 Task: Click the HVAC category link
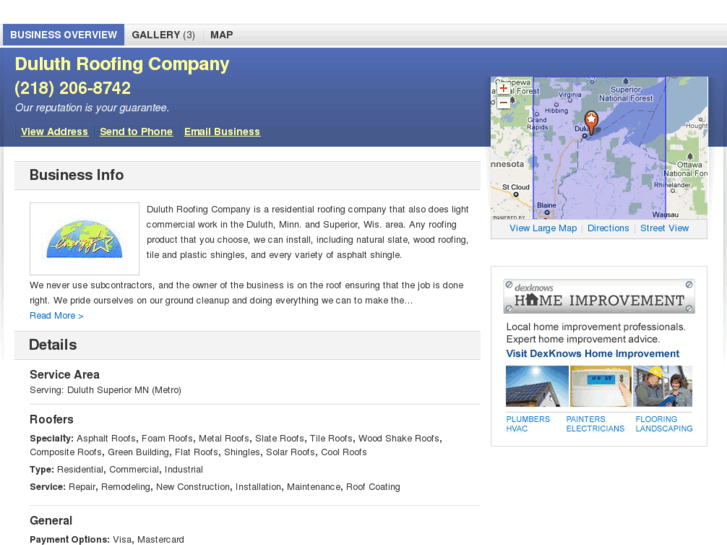tap(517, 429)
